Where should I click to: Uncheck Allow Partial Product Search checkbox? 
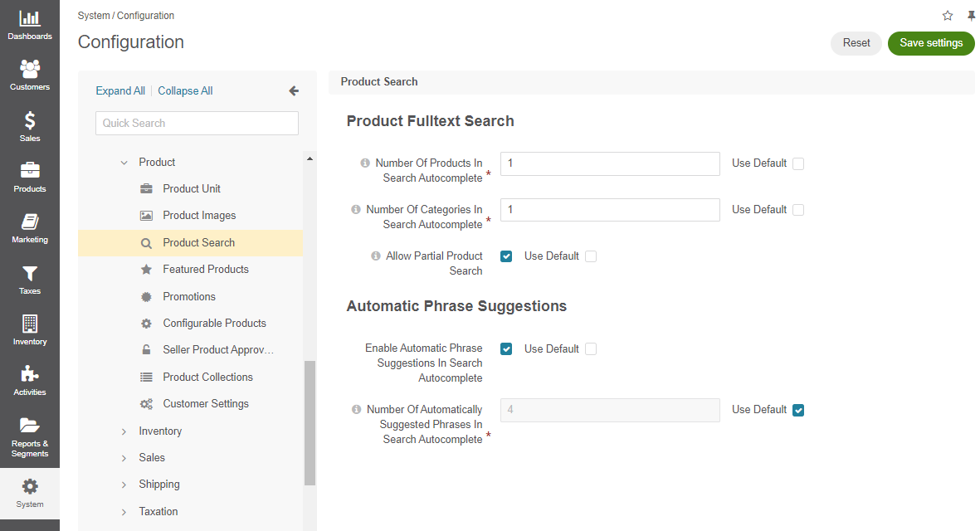point(506,256)
